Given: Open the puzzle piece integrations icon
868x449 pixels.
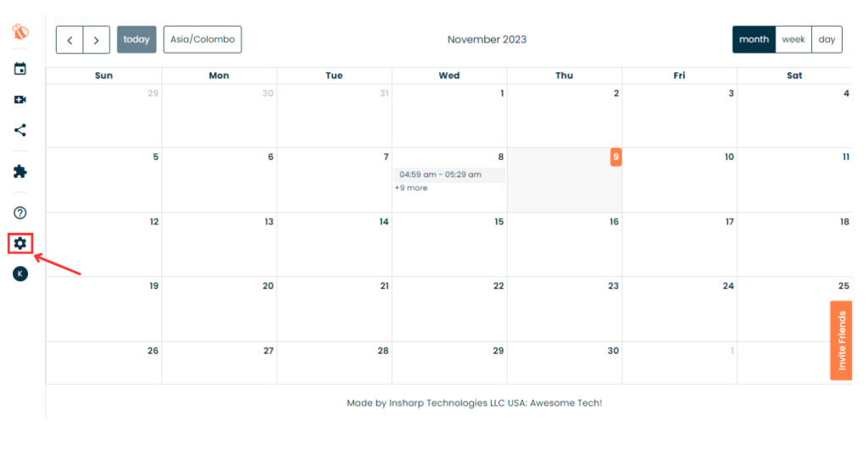Looking at the screenshot, I should click(20, 171).
